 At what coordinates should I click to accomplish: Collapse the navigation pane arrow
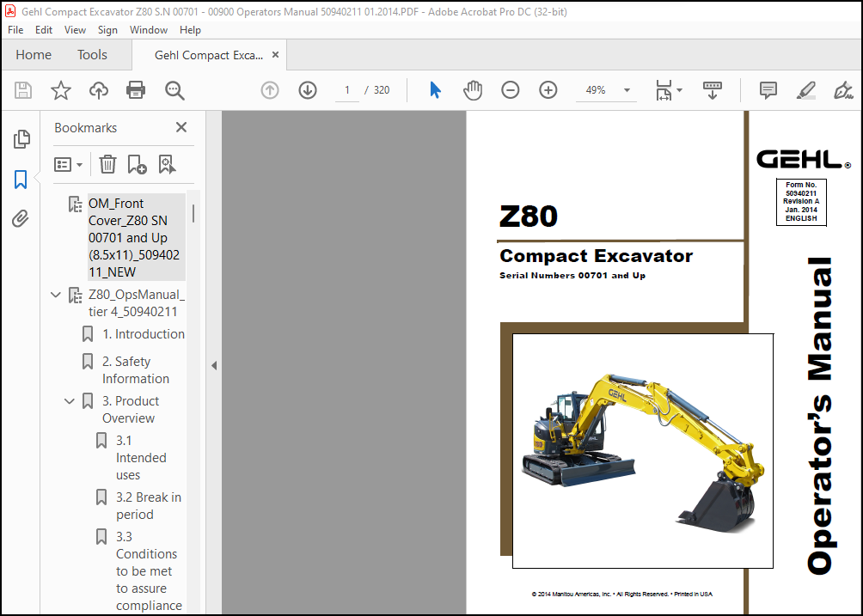point(214,365)
